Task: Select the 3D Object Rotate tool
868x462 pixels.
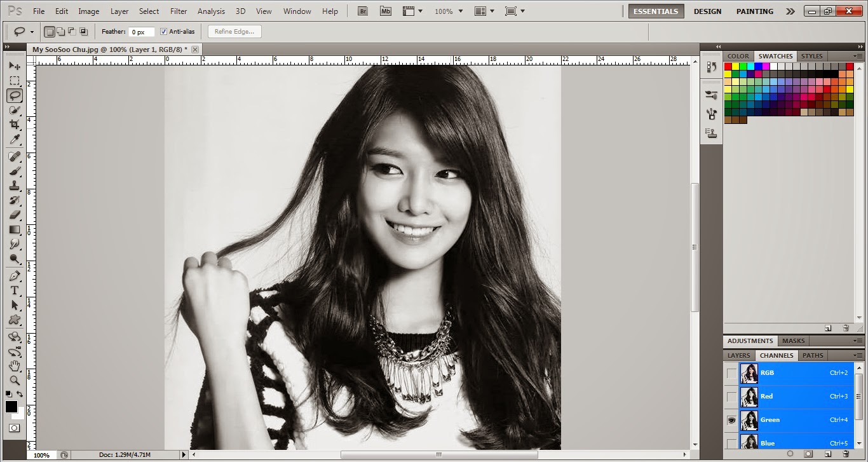Action: coord(14,337)
